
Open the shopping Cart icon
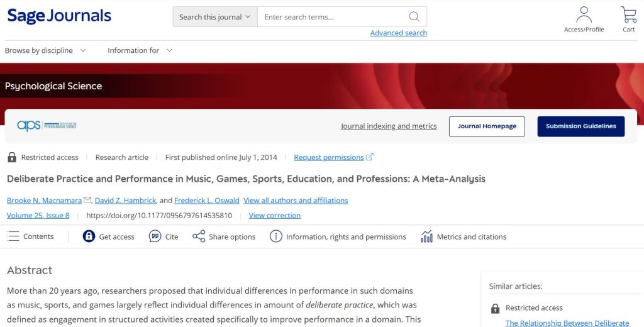click(x=628, y=15)
